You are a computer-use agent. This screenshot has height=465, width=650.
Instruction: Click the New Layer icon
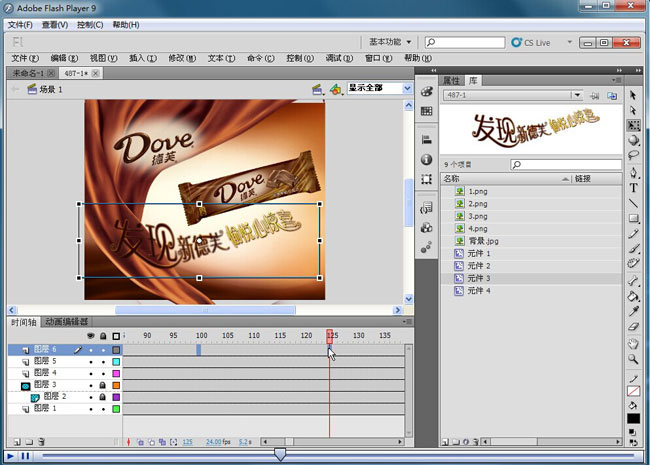(x=17, y=442)
